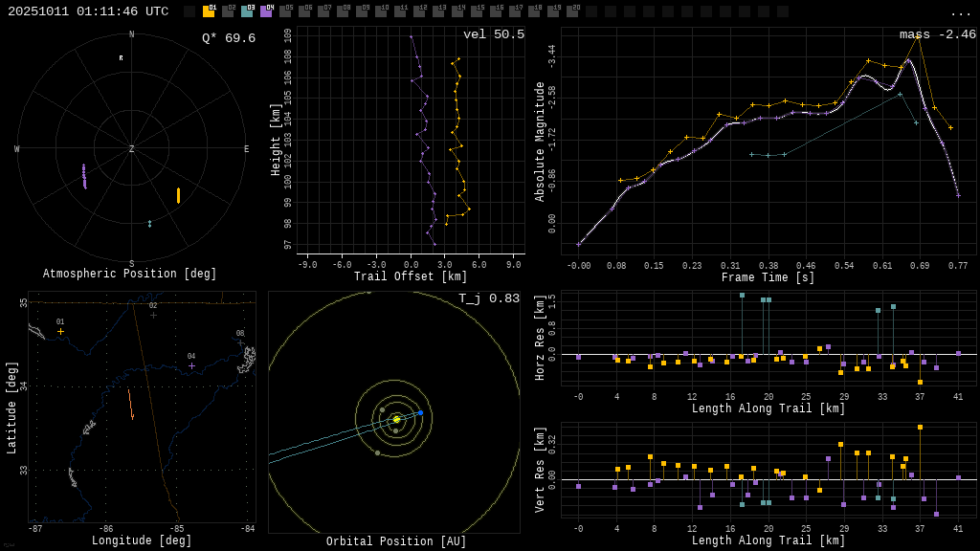Viewport: 980px width, 551px height.
Task: Click station 04 purple cross on map
Action: 191,365
